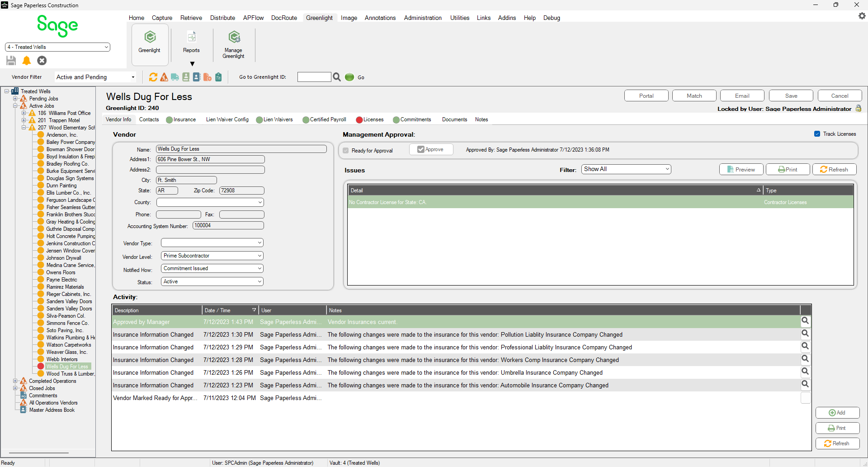Viewport: 868px width, 467px height.
Task: Open the APFlow menu
Action: coord(253,18)
